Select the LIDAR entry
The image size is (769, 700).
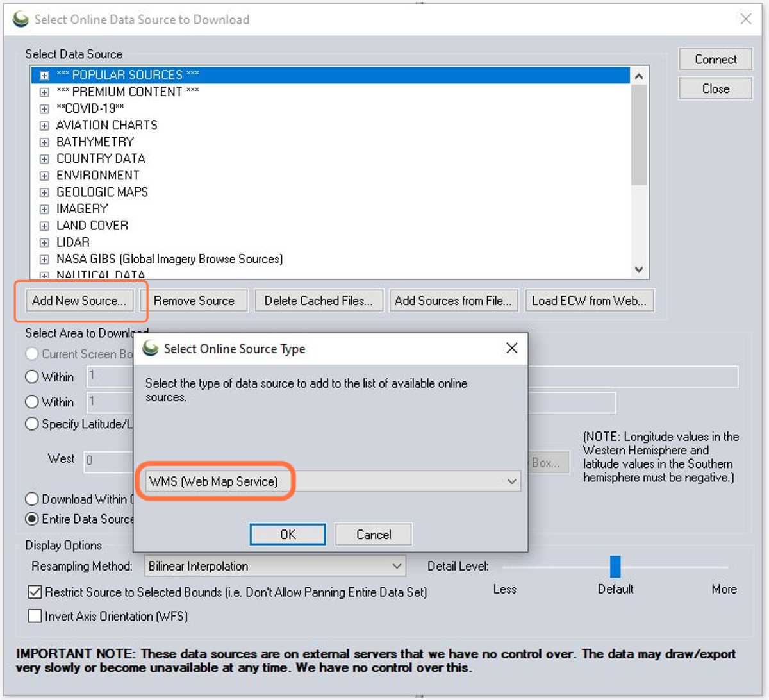pos(72,242)
